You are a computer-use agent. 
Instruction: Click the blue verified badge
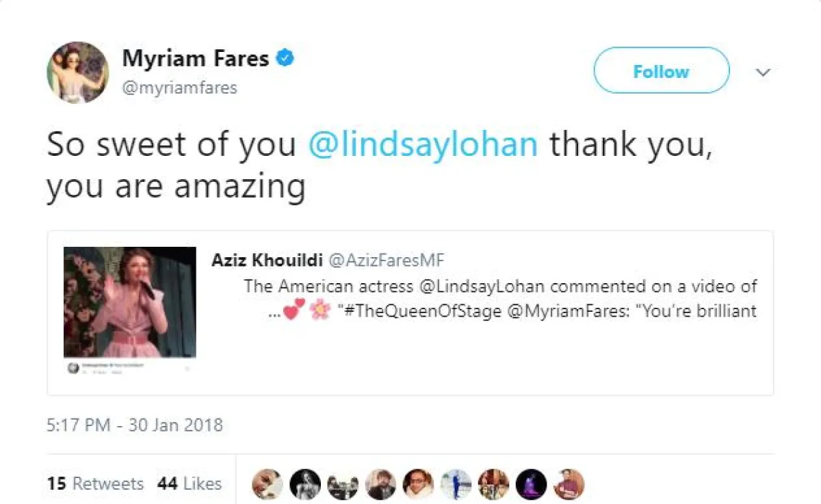point(285,59)
